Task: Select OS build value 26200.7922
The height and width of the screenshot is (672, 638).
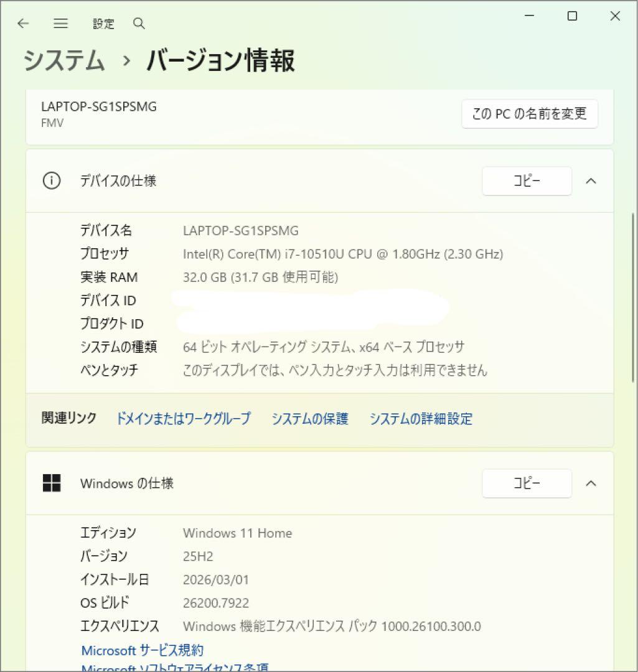Action: coord(215,603)
